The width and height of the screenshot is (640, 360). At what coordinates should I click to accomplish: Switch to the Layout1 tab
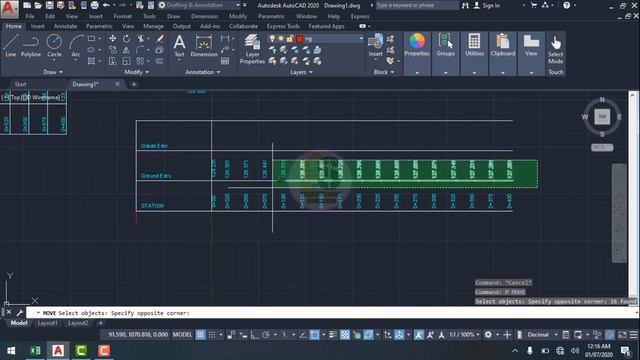[x=47, y=323]
